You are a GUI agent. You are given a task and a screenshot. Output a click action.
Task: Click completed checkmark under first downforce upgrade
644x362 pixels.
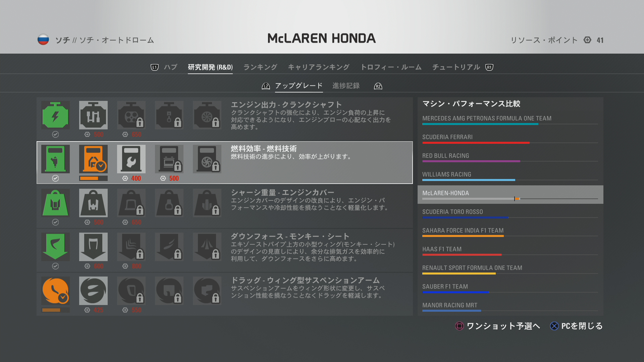point(55,266)
